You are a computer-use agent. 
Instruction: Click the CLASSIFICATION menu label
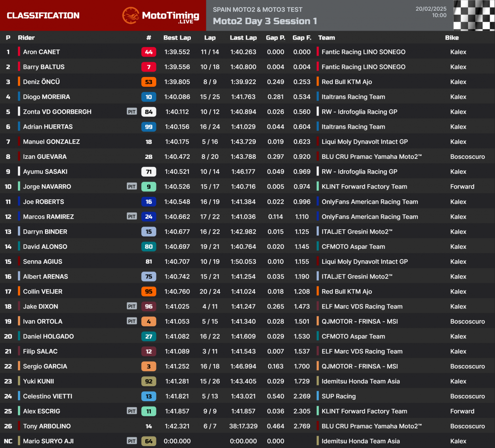[x=44, y=16]
